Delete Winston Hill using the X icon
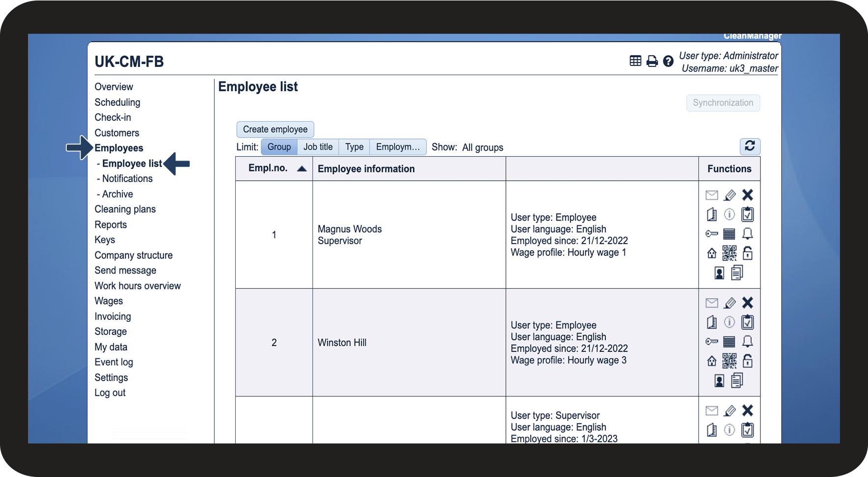 coord(747,303)
